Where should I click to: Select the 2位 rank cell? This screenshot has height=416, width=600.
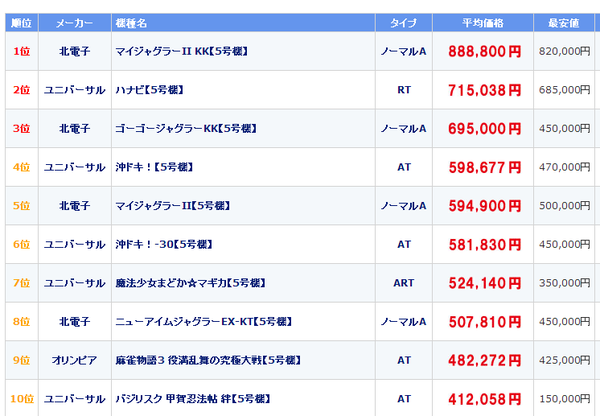[21, 90]
